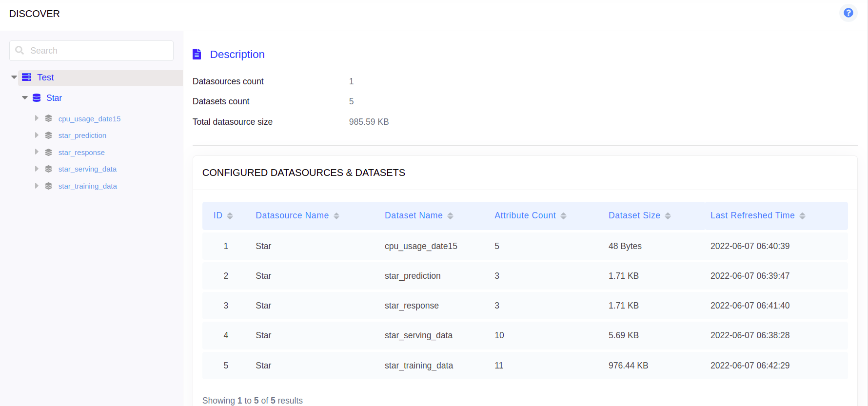Image resolution: width=868 pixels, height=406 pixels.
Task: Expand the cpu_usage_date15 dataset node
Action: tap(37, 118)
